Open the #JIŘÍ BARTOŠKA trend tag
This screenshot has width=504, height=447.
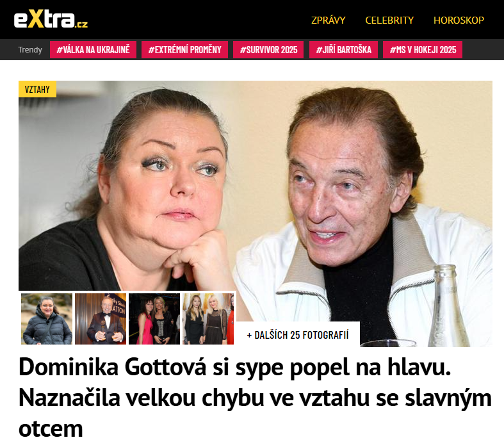coord(344,50)
